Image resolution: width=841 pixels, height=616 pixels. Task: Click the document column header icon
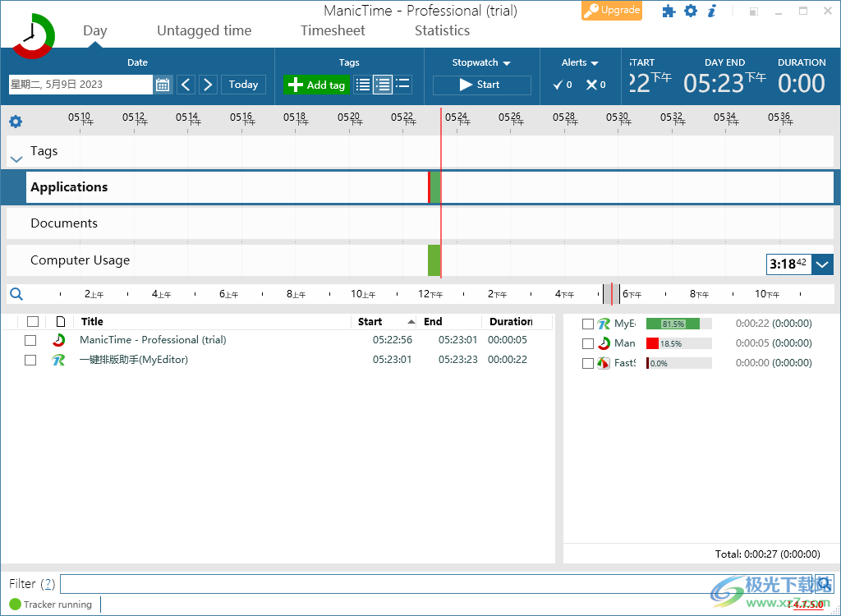61,321
